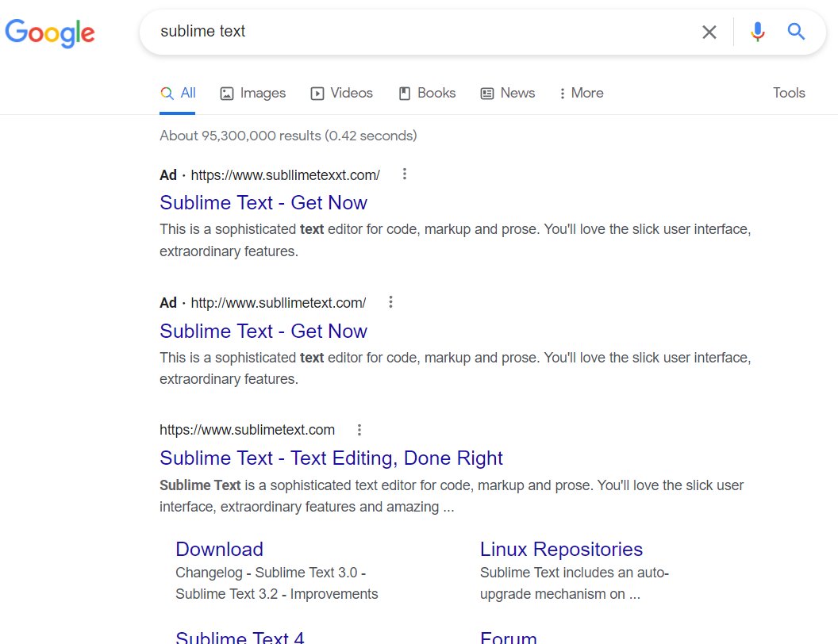Click the http://www.subllimetext.com/ ad URL
Screen dimensions: 838x644
279,303
